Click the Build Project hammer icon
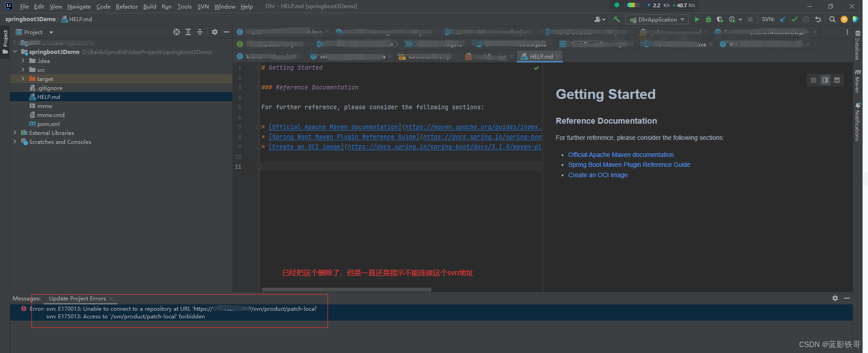868x353 pixels. coord(616,19)
